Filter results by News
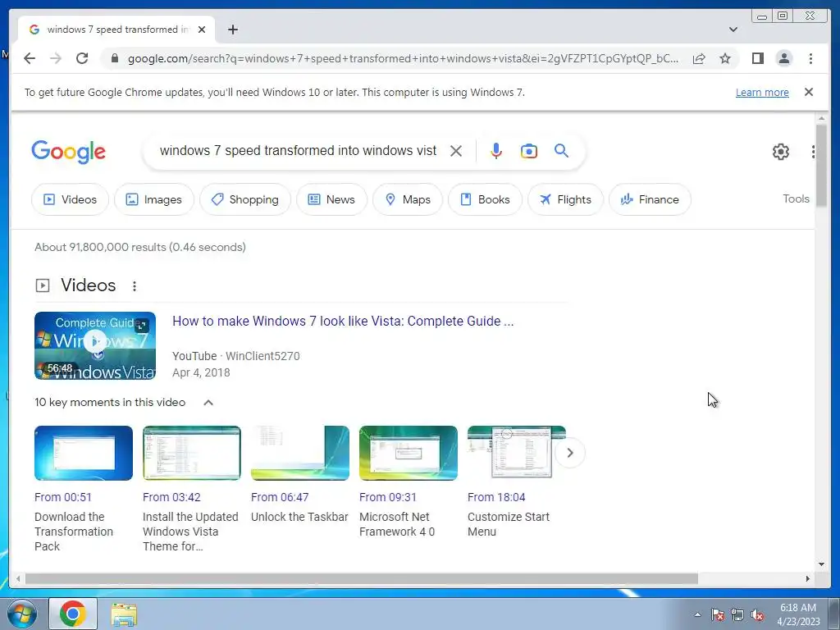This screenshot has width=840, height=630. (331, 199)
